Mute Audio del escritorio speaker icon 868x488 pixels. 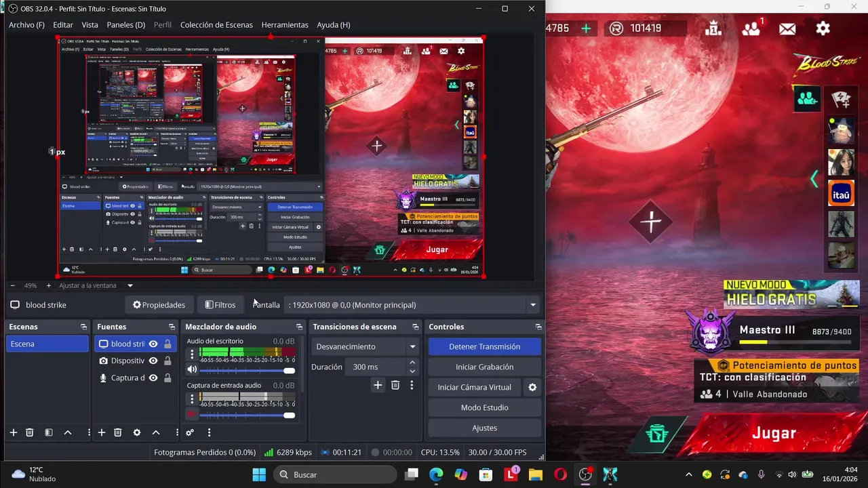192,369
